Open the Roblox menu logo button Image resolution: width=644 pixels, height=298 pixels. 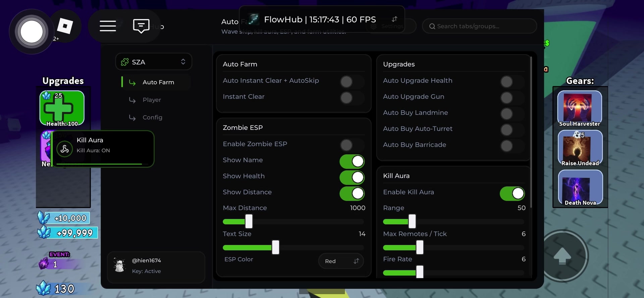(x=65, y=26)
